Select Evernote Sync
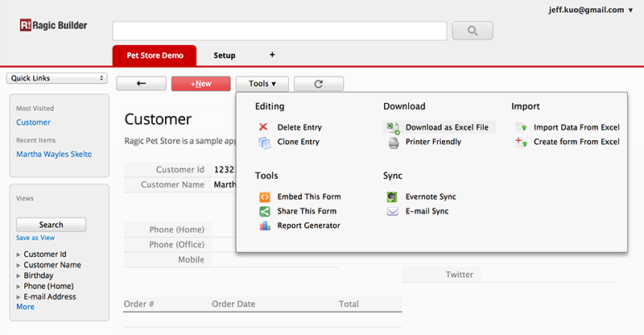This screenshot has width=644, height=335. (431, 196)
